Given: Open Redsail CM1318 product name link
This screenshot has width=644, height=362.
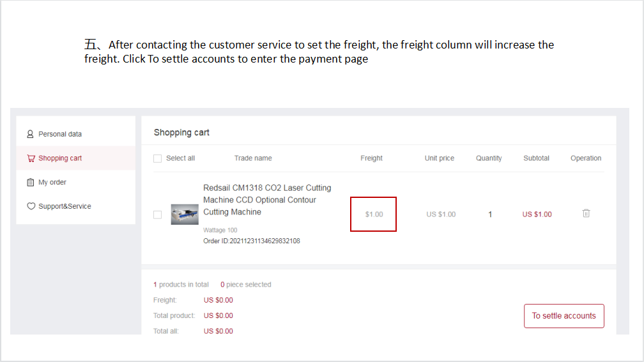Looking at the screenshot, I should 267,200.
